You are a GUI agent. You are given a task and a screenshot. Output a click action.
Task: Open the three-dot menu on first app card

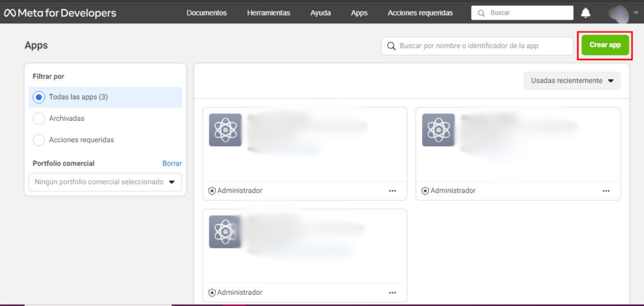pyautogui.click(x=392, y=191)
